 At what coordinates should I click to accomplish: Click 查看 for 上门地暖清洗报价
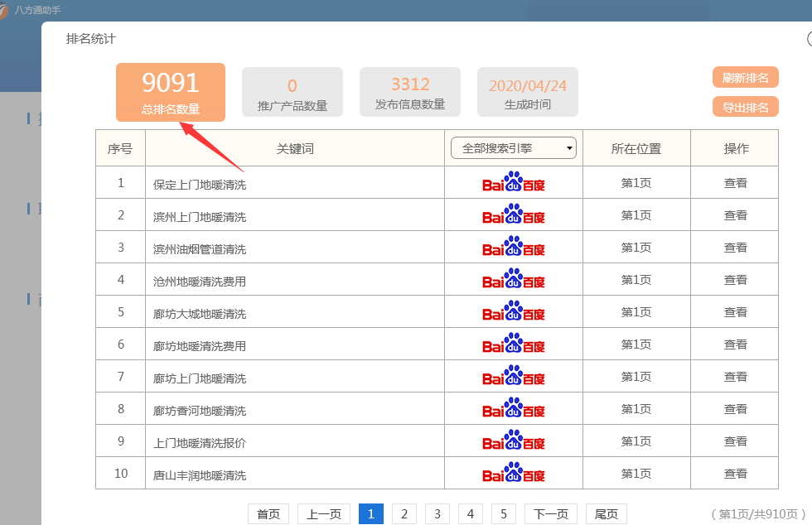[736, 441]
